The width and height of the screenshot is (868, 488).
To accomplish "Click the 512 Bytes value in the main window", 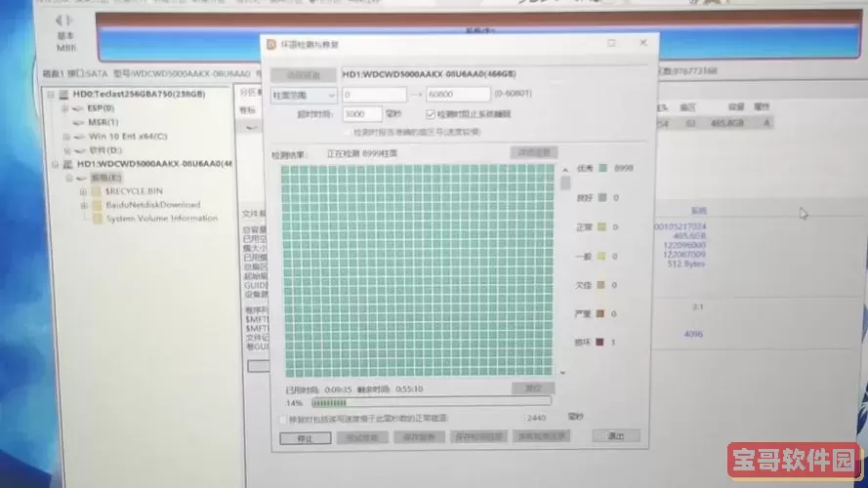I will 686,264.
